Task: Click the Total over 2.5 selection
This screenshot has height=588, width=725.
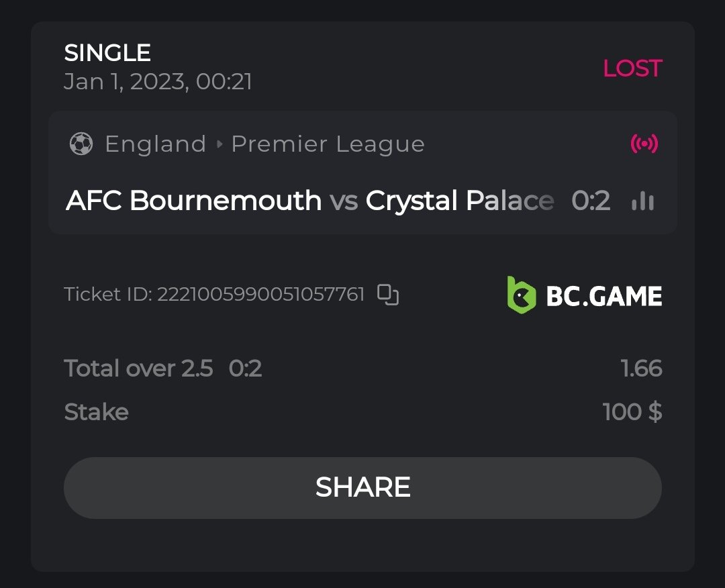Action: click(x=138, y=369)
